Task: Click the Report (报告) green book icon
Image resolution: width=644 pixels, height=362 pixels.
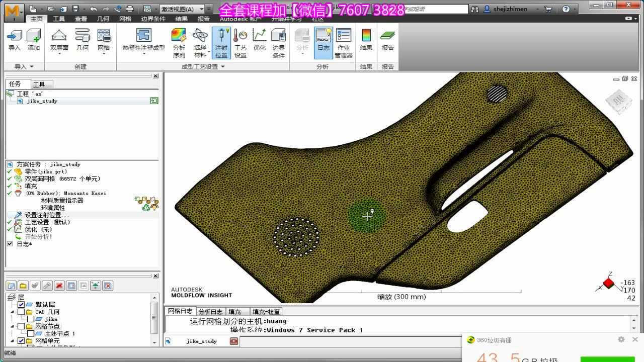Action: tap(387, 40)
